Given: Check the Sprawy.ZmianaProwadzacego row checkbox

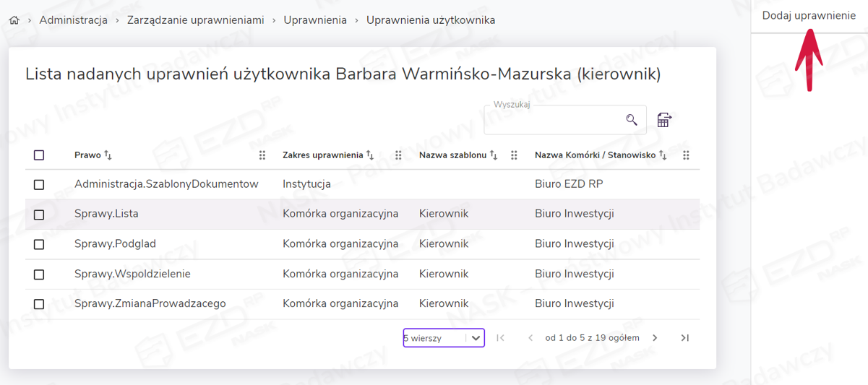Looking at the screenshot, I should [x=39, y=305].
